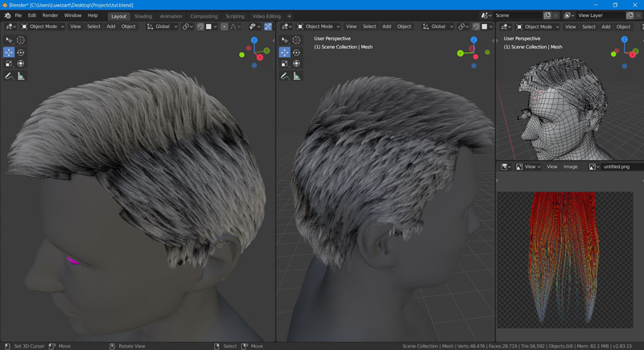The image size is (644, 350).
Task: Toggle overlays display in left viewport header
Action: click(x=268, y=27)
